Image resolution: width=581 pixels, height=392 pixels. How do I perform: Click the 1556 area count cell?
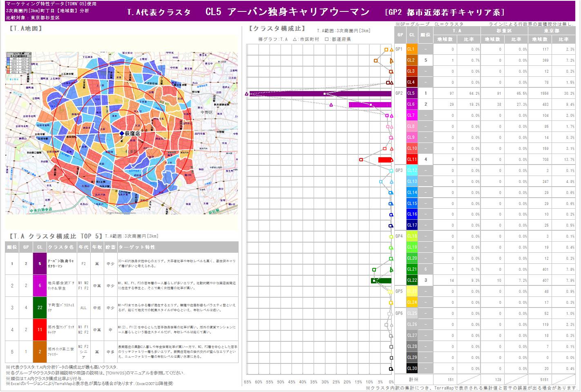click(540, 94)
